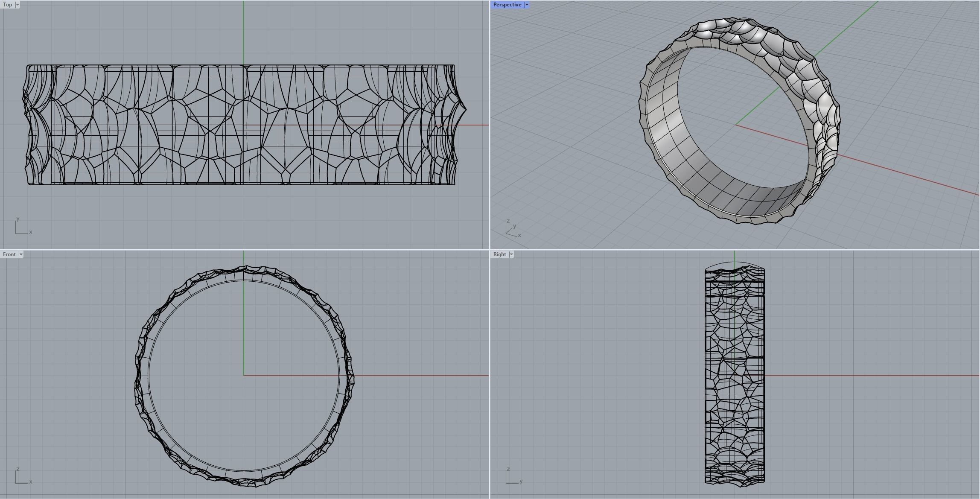This screenshot has width=980, height=499.
Task: Open the Front viewport dropdown arrow
Action: tap(21, 254)
